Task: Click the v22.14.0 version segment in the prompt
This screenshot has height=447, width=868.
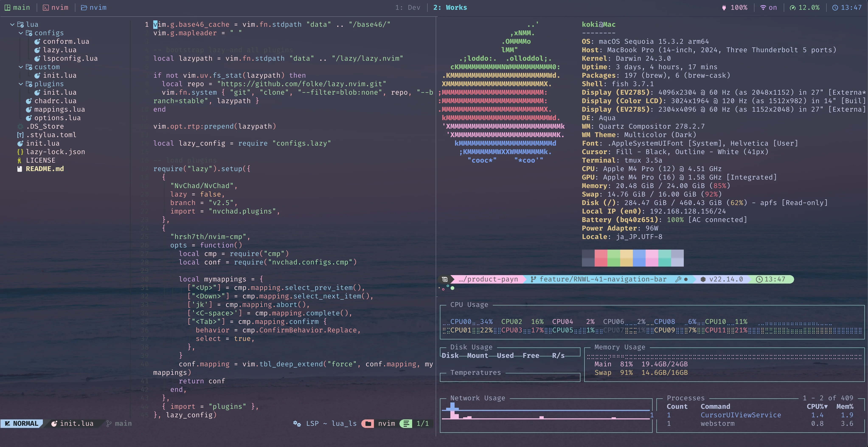Action: [x=725, y=279]
